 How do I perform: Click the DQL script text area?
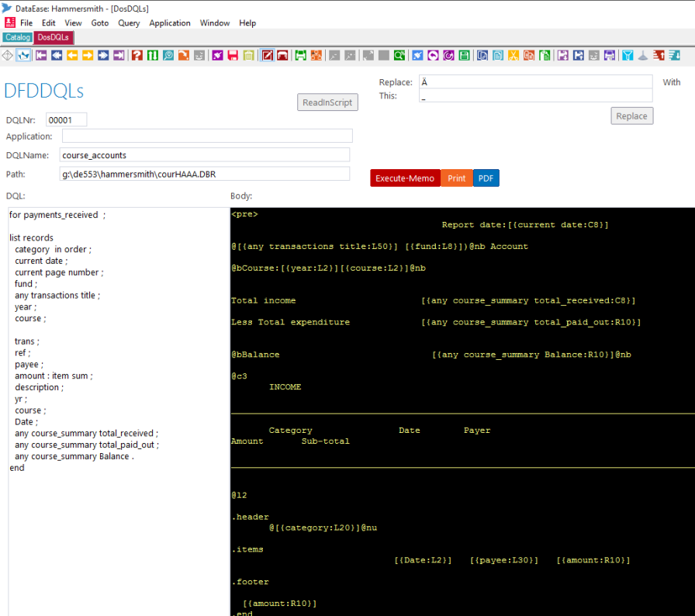point(119,411)
